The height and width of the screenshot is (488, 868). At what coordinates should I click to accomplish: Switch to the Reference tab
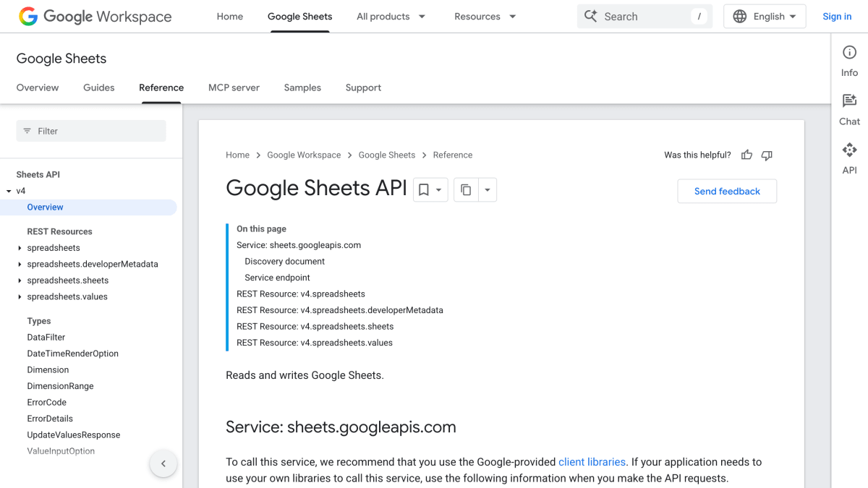[161, 87]
